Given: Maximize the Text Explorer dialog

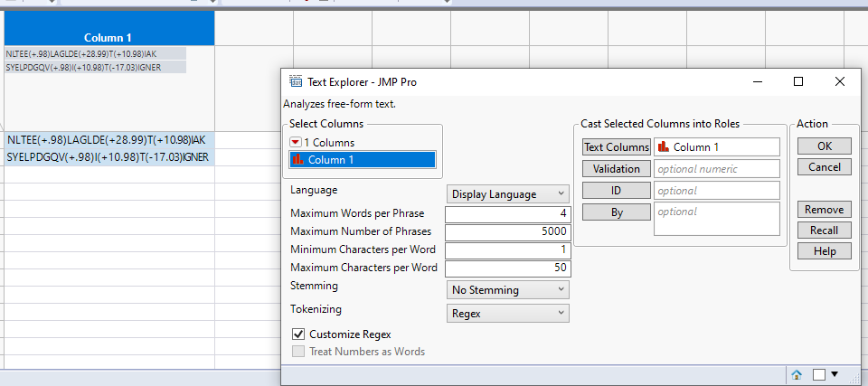Looking at the screenshot, I should coord(798,81).
